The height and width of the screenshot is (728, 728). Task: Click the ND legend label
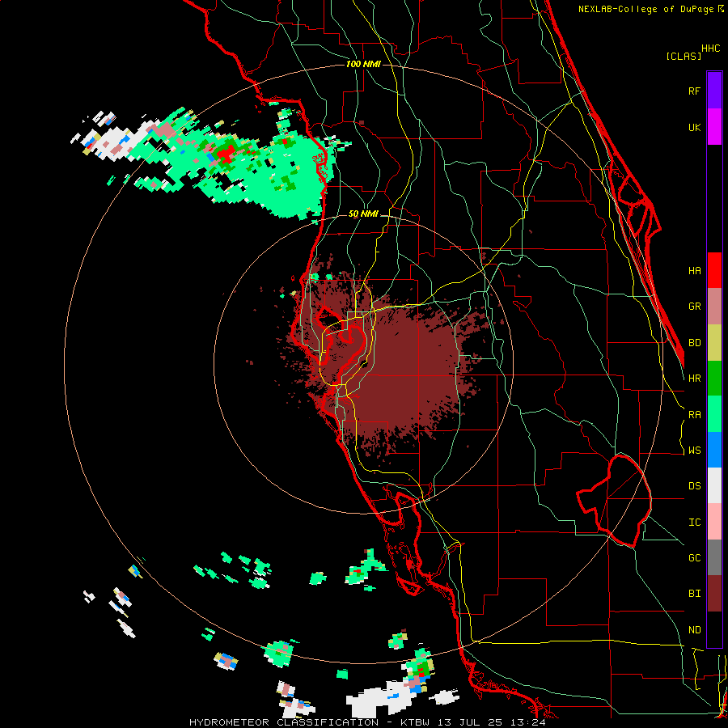pos(694,630)
